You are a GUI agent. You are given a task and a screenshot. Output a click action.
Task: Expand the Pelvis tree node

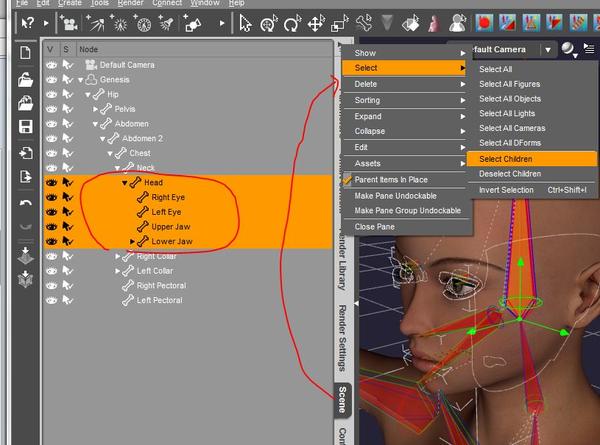[x=95, y=109]
